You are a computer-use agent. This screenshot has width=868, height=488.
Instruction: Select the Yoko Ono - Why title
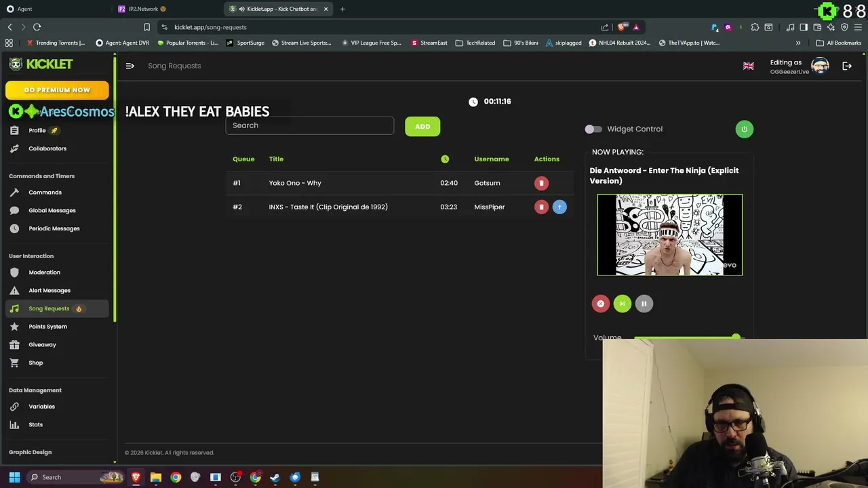tap(295, 183)
